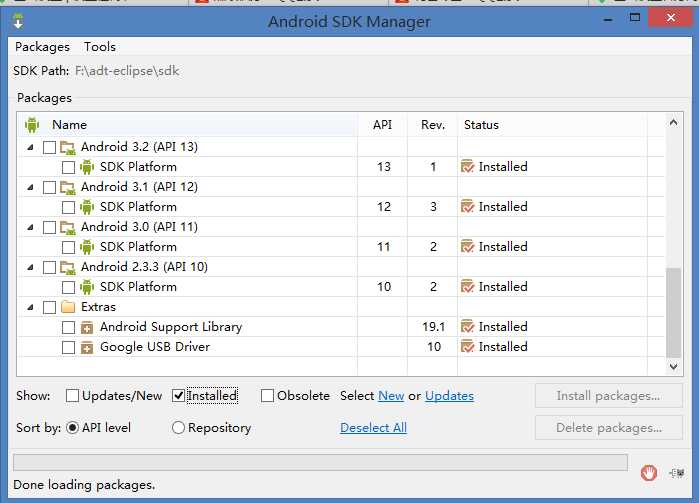Check the SDK Platform API 11 checkbox

tap(68, 247)
